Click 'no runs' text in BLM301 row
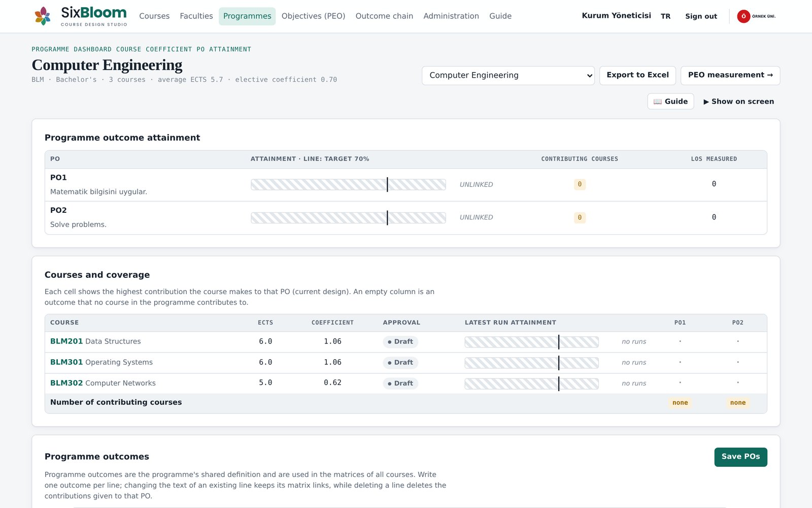This screenshot has width=812, height=508. tap(634, 363)
